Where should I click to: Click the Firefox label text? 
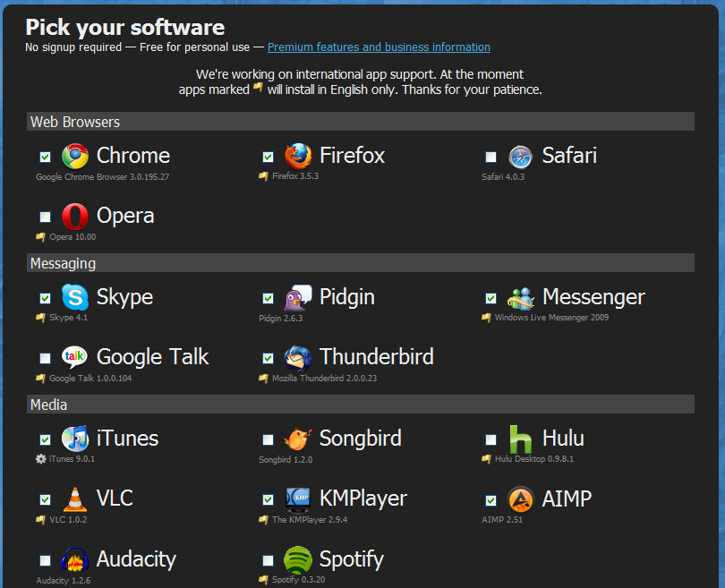(352, 156)
